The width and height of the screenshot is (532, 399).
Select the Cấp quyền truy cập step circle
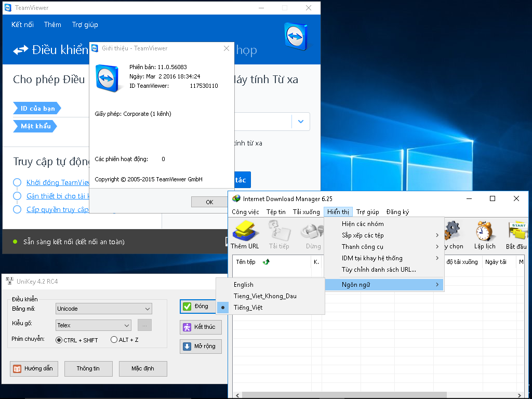point(17,209)
